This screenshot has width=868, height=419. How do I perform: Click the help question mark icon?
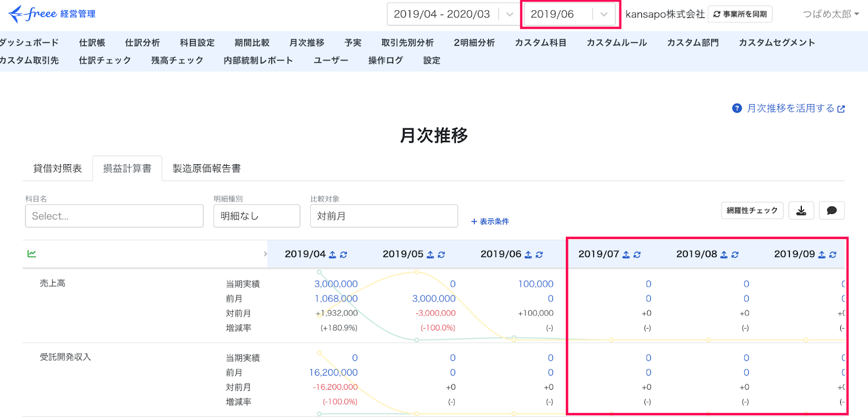click(x=737, y=108)
